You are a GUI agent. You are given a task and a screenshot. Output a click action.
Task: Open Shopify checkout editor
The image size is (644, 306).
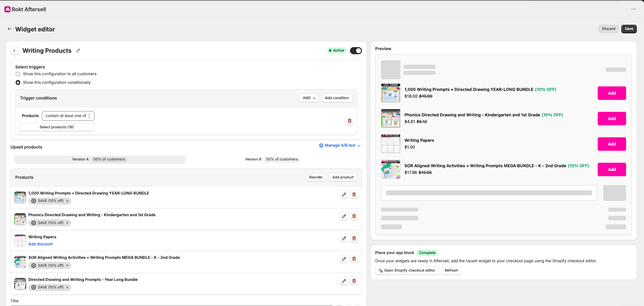[x=407, y=270]
